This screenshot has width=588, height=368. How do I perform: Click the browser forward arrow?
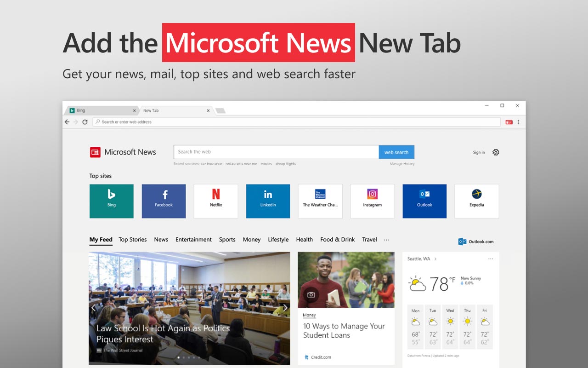[76, 122]
